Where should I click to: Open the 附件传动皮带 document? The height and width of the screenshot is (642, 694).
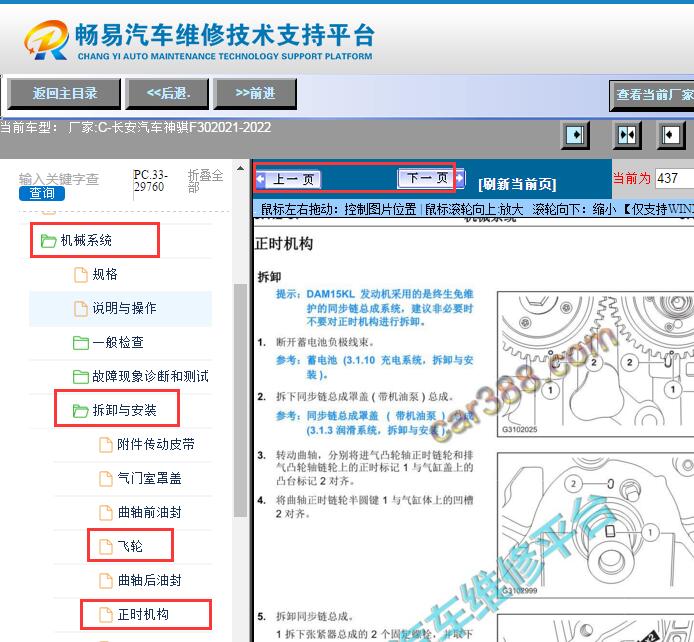click(156, 445)
